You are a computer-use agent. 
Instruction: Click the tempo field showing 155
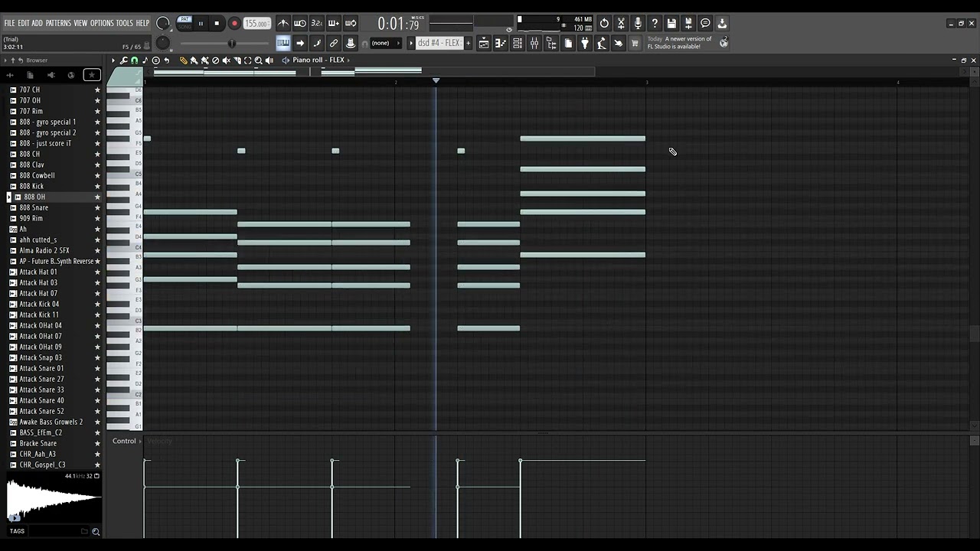tap(257, 24)
